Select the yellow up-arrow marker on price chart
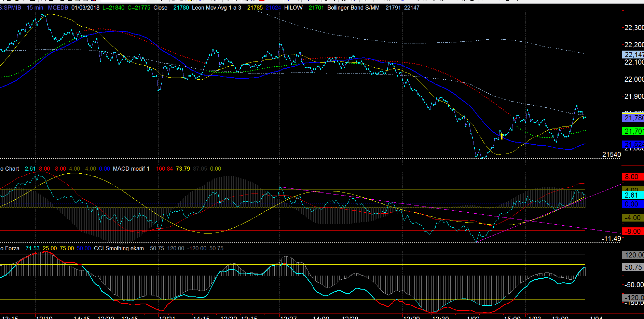Image resolution: width=644 pixels, height=319 pixels. [502, 136]
